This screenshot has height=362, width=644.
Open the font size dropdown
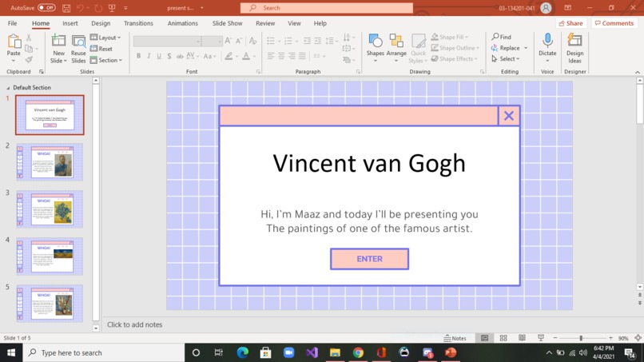click(x=220, y=42)
